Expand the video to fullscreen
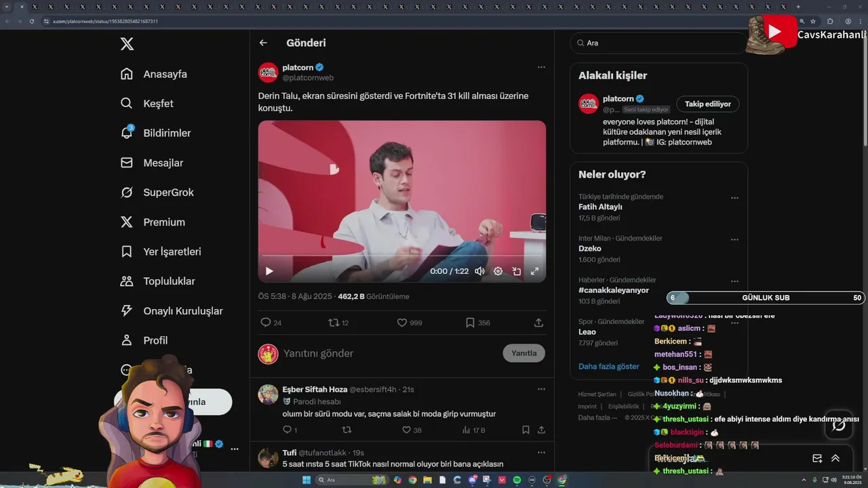Viewport: 868px width, 488px height. (x=534, y=271)
